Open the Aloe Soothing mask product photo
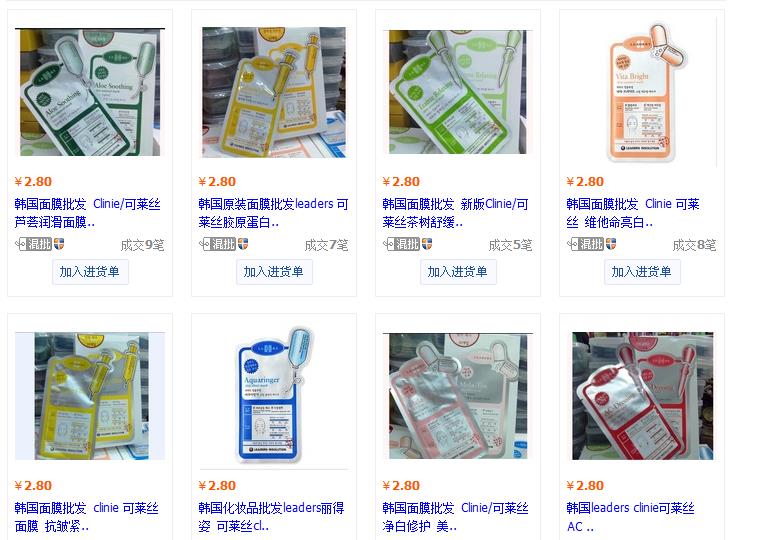This screenshot has width=776, height=540. 90,93
